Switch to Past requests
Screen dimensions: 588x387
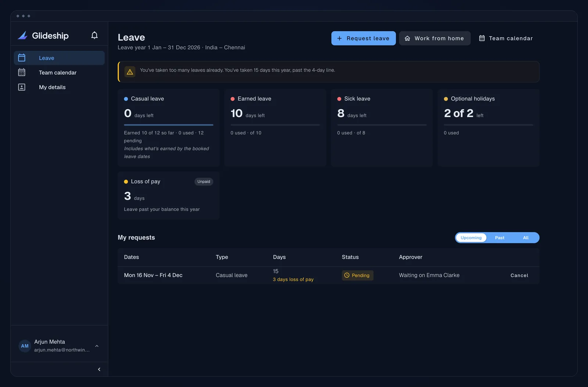point(500,238)
